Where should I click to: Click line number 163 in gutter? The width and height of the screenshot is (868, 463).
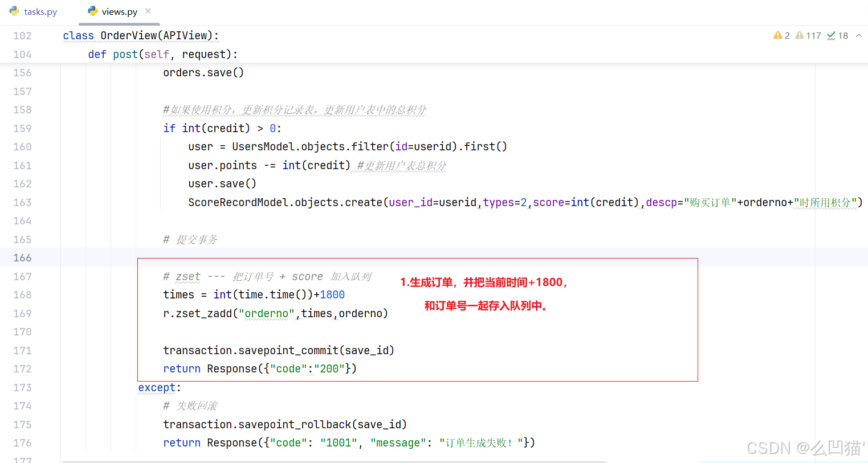pyautogui.click(x=22, y=202)
